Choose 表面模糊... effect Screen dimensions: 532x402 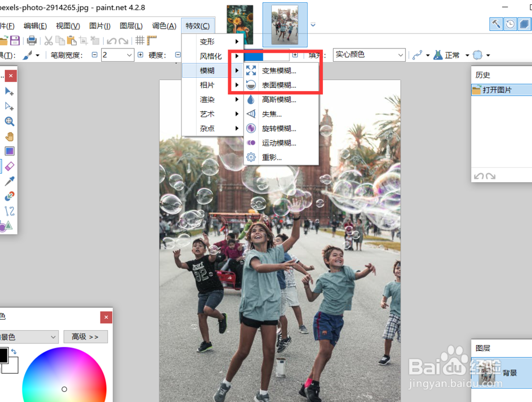(x=281, y=85)
